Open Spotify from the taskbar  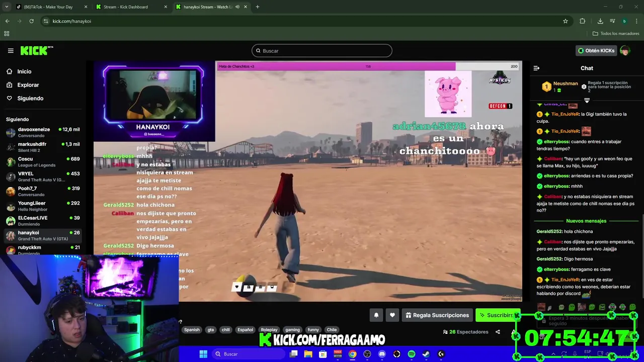point(412,354)
